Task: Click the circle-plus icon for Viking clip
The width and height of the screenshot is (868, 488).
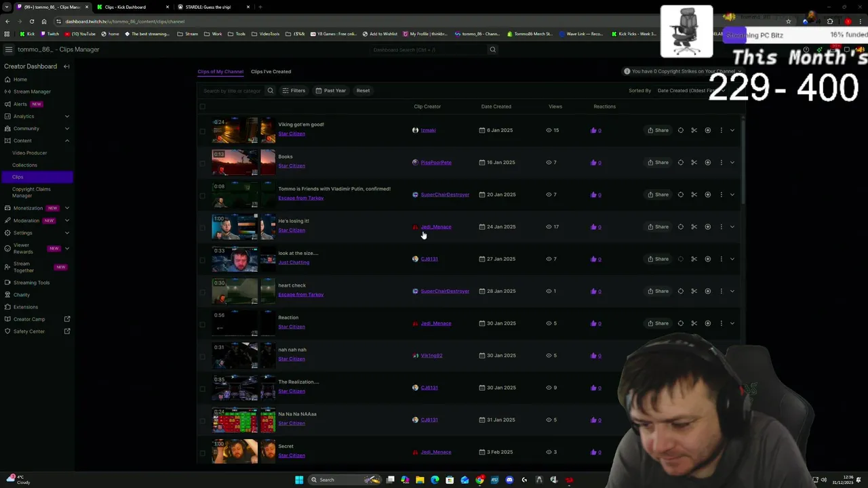Action: 707,130
